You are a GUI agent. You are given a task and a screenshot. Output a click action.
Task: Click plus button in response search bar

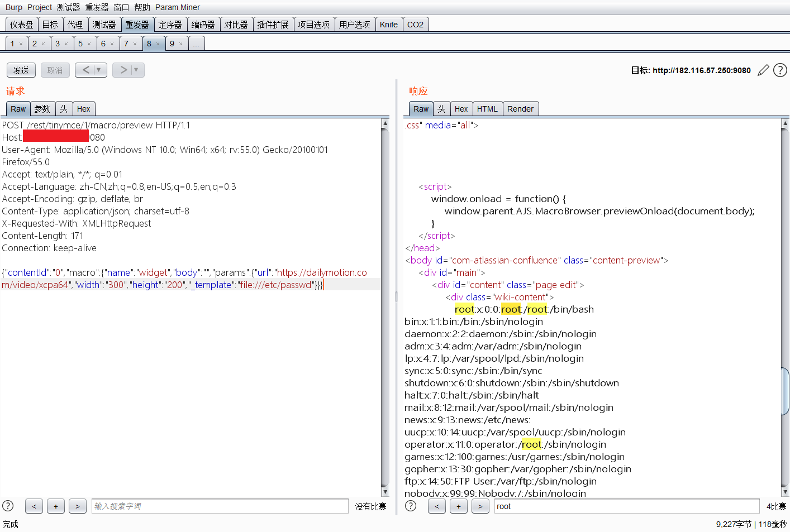coord(459,506)
